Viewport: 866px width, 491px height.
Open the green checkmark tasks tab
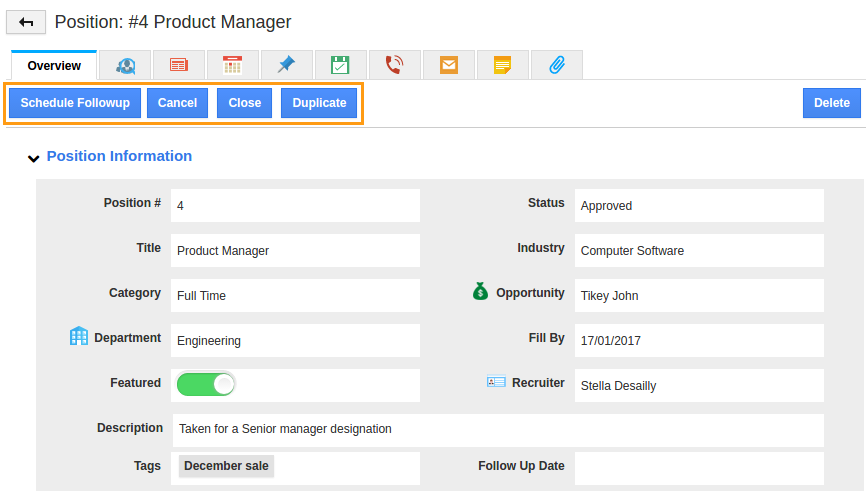(340, 66)
